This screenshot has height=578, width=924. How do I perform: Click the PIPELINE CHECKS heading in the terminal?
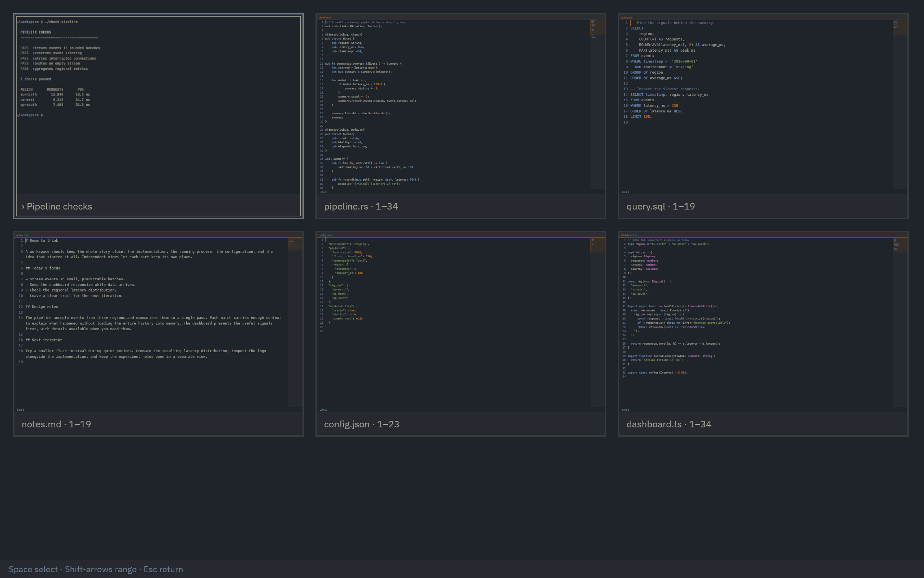tap(35, 32)
